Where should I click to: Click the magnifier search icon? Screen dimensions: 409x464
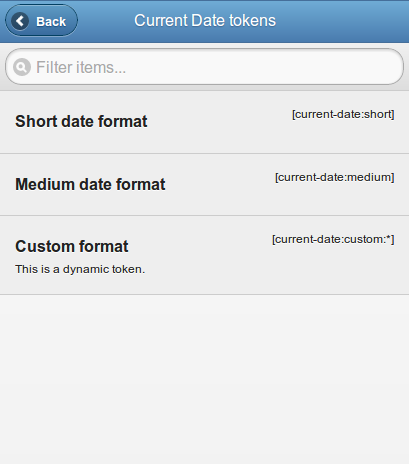pyautogui.click(x=22, y=67)
